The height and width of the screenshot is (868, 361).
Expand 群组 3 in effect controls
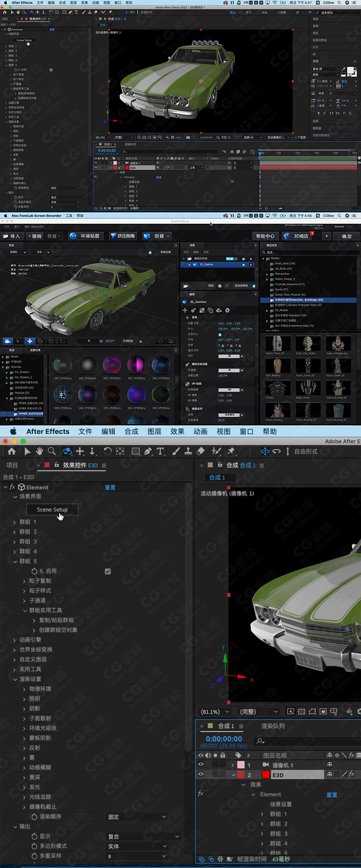(14, 542)
